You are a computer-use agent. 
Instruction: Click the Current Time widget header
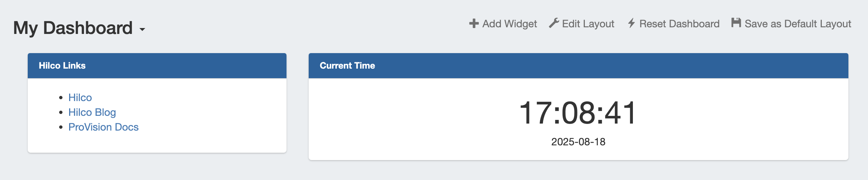tap(578, 66)
